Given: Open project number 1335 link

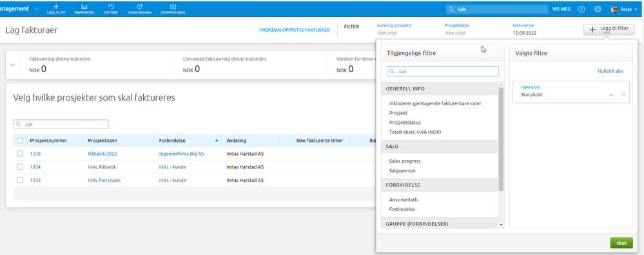Looking at the screenshot, I should (35, 180).
